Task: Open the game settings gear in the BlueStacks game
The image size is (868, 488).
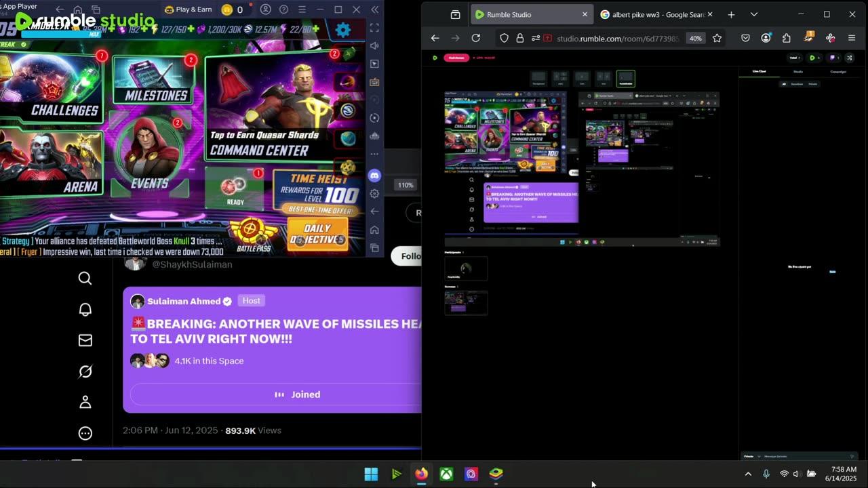Action: pos(343,30)
